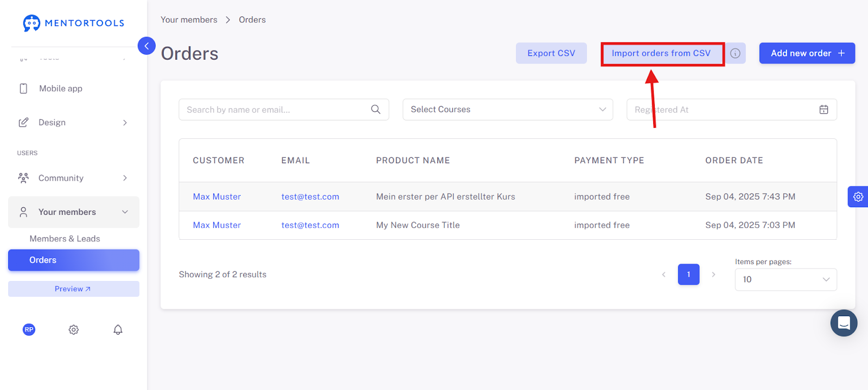Click the CUSTOMER column header
This screenshot has height=390, width=868.
219,161
